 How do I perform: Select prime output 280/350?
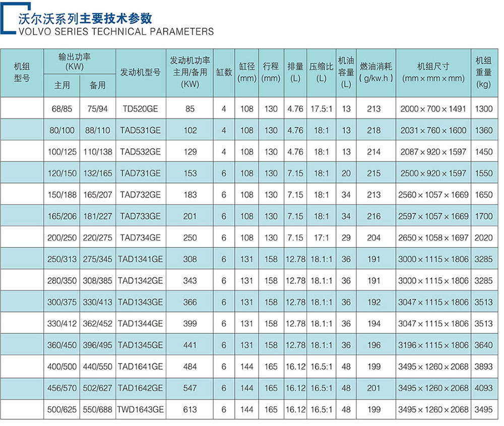point(62,281)
